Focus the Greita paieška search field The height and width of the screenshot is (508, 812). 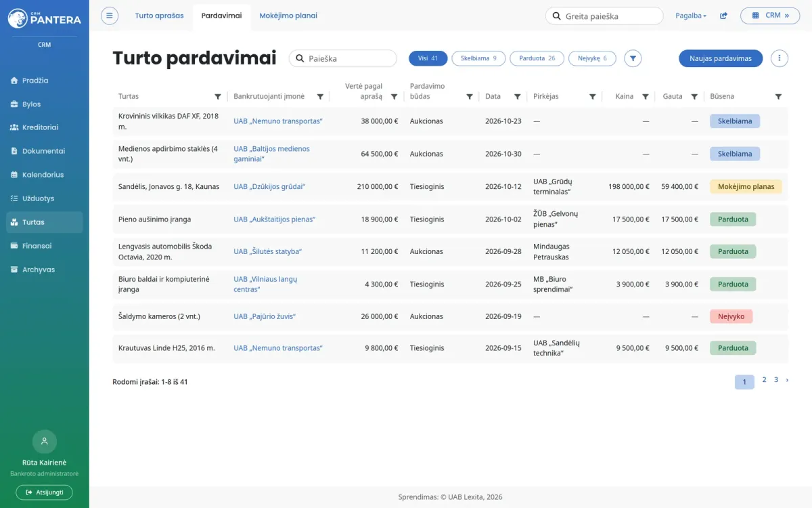click(604, 16)
